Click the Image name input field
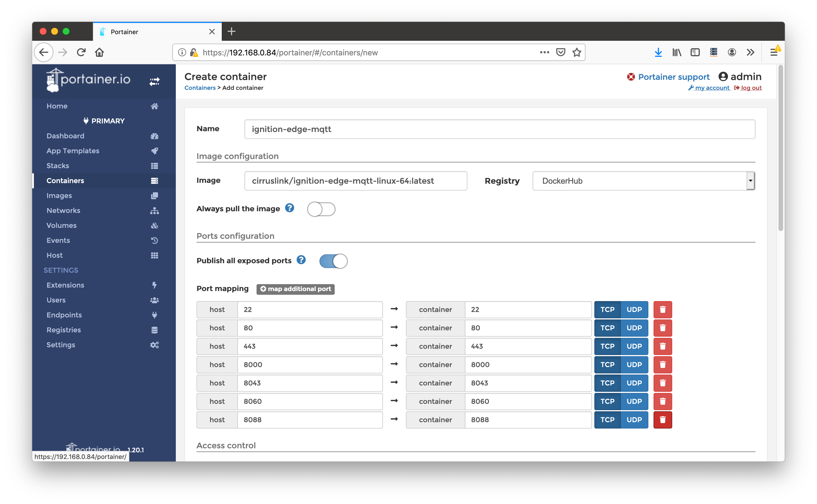Image resolution: width=817 pixels, height=504 pixels. (x=356, y=181)
